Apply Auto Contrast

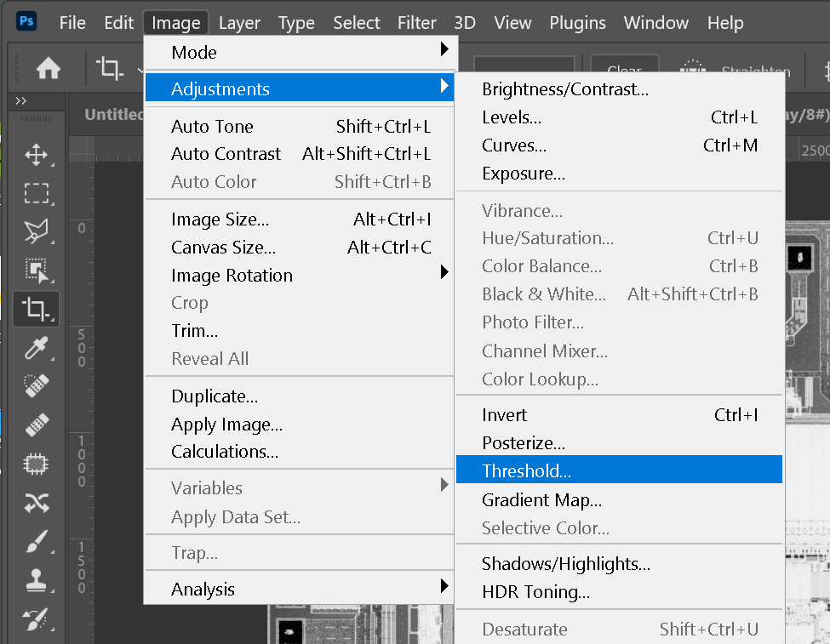point(300,153)
